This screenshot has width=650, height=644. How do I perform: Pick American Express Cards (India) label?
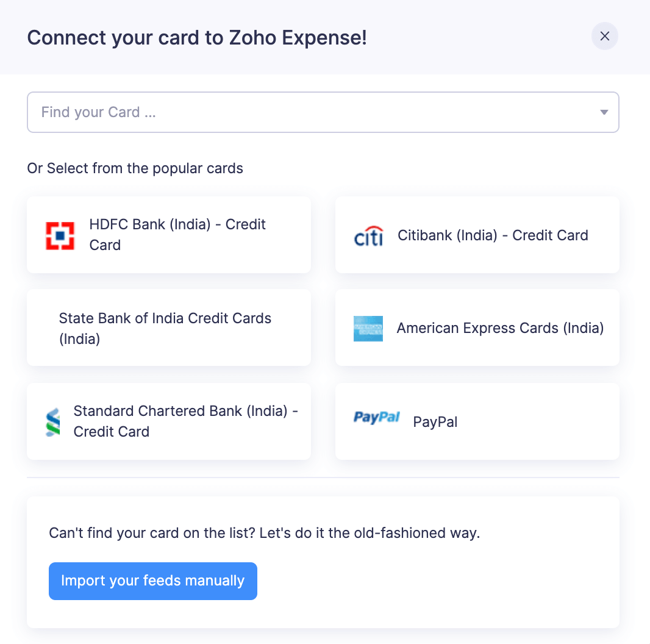click(x=501, y=328)
